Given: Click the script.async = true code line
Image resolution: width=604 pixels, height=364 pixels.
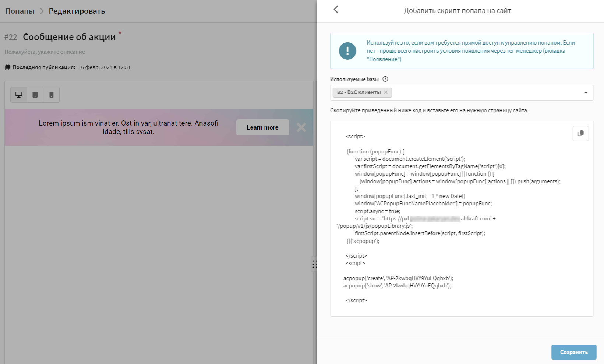Looking at the screenshot, I should [x=378, y=211].
